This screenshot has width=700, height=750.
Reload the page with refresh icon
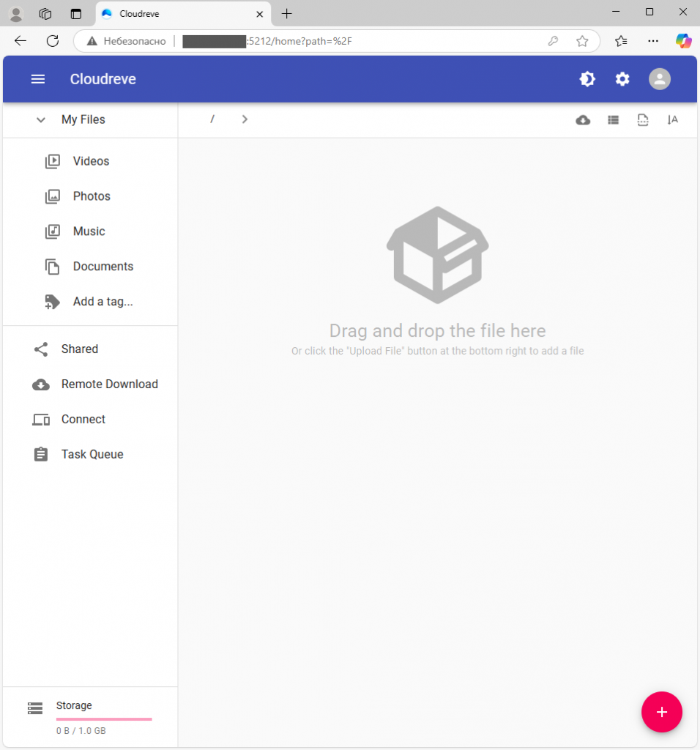[x=53, y=41]
